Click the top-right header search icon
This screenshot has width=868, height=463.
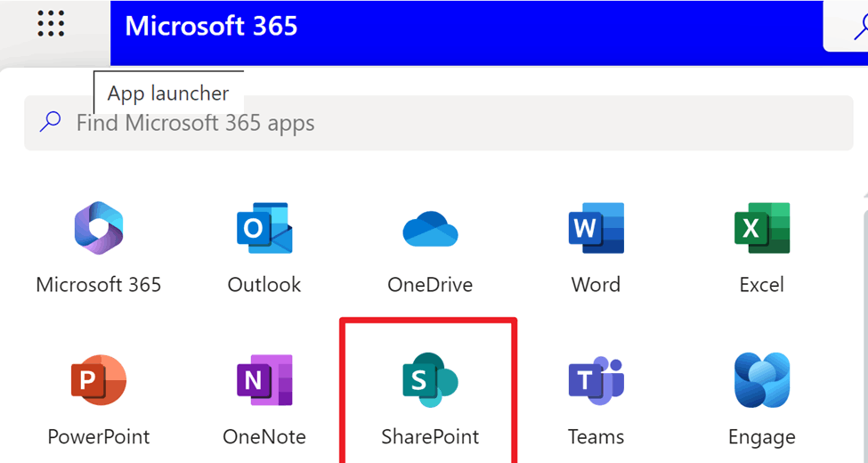pyautogui.click(x=860, y=26)
